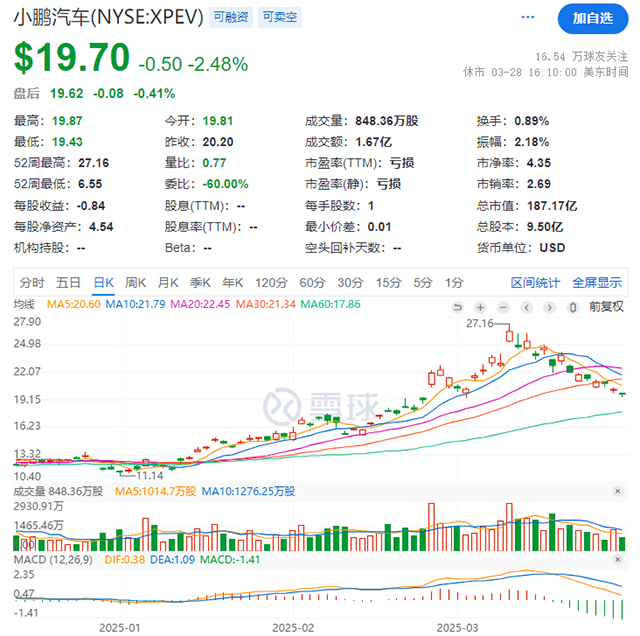Click the 52周最低 6.55 value
Screen dimensions: 640x636
[90, 184]
